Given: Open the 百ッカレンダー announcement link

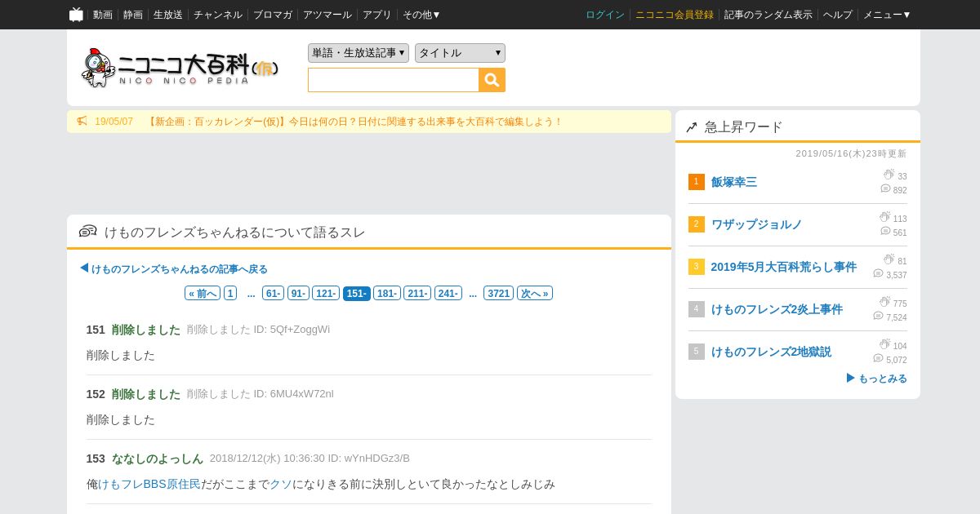Looking at the screenshot, I should pos(355,122).
